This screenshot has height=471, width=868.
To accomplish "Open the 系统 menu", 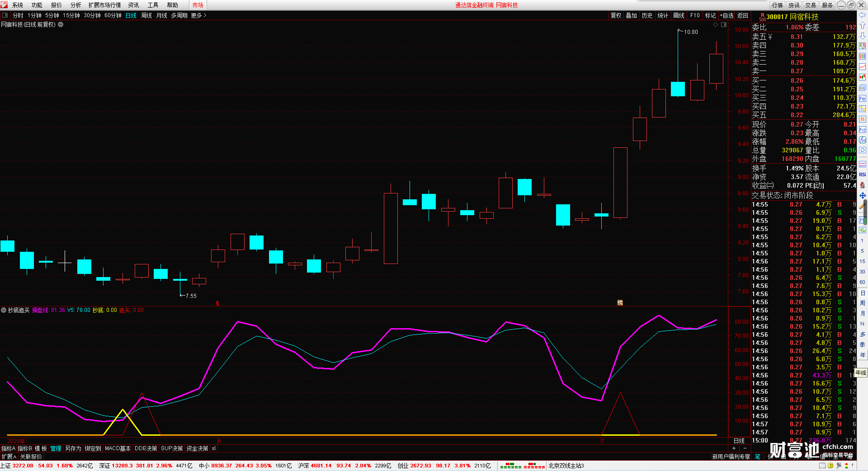I will coord(18,5).
